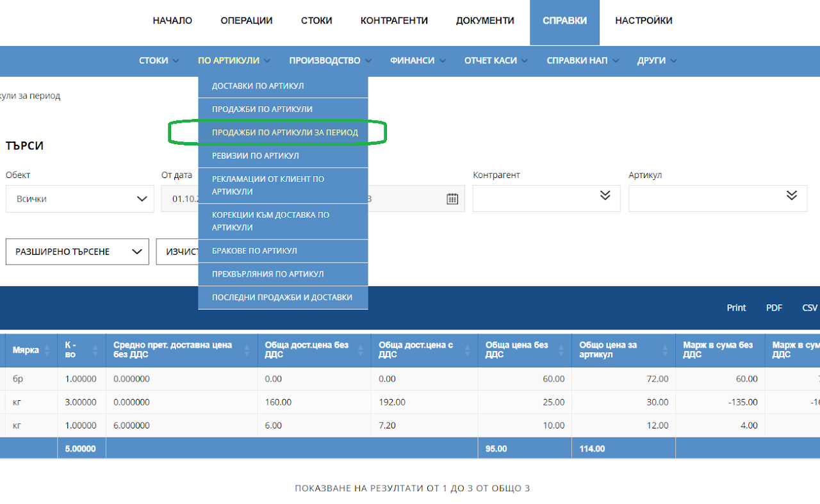Sort by Общо цена за артикул column
820x504 pixels.
tap(666, 350)
